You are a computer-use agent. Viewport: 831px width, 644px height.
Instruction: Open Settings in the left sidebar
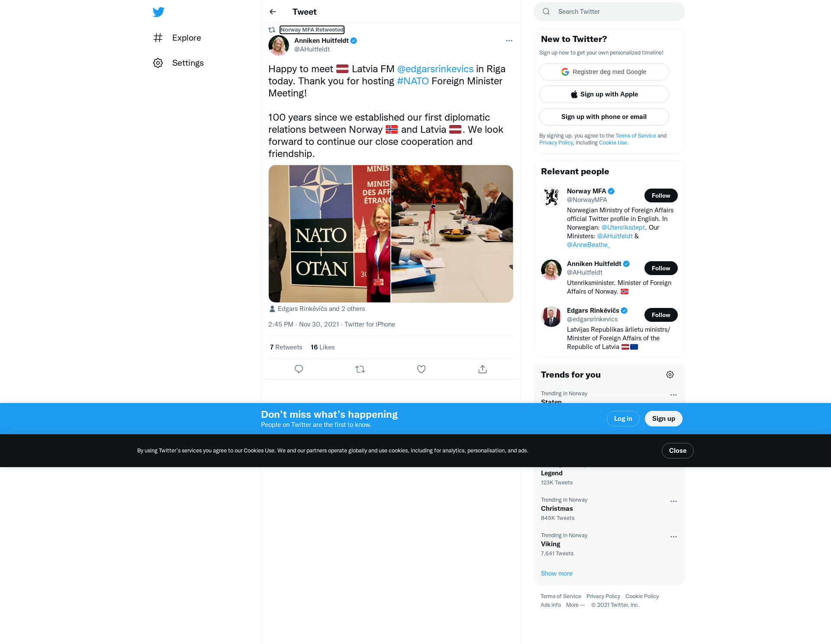(x=178, y=63)
